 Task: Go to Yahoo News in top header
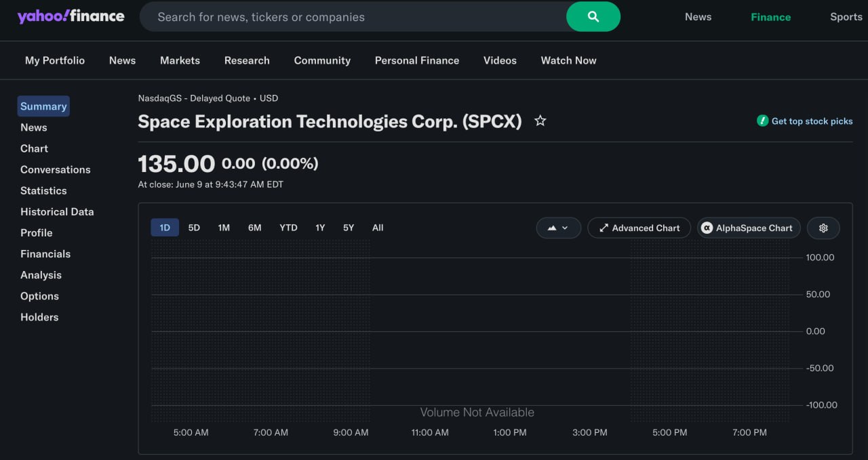tap(698, 17)
